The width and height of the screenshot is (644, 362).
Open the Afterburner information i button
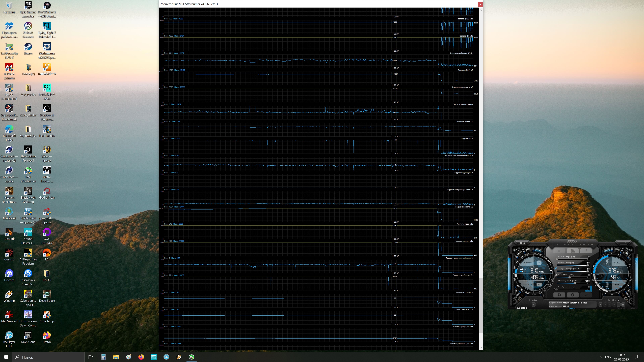coord(586,251)
